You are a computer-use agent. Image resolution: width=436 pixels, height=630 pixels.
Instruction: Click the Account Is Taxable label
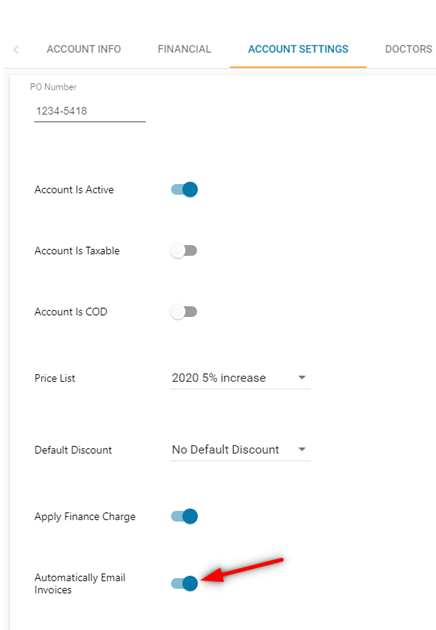(77, 251)
